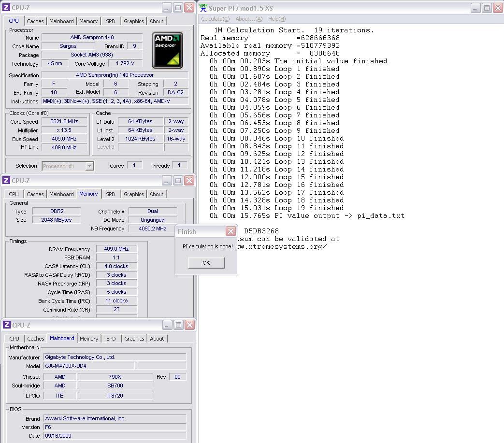Click the Super PI title bar icon

(203, 8)
